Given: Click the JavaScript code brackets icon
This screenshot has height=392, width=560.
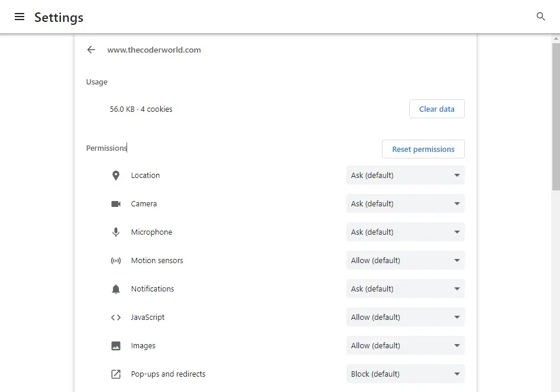Looking at the screenshot, I should 116,318.
